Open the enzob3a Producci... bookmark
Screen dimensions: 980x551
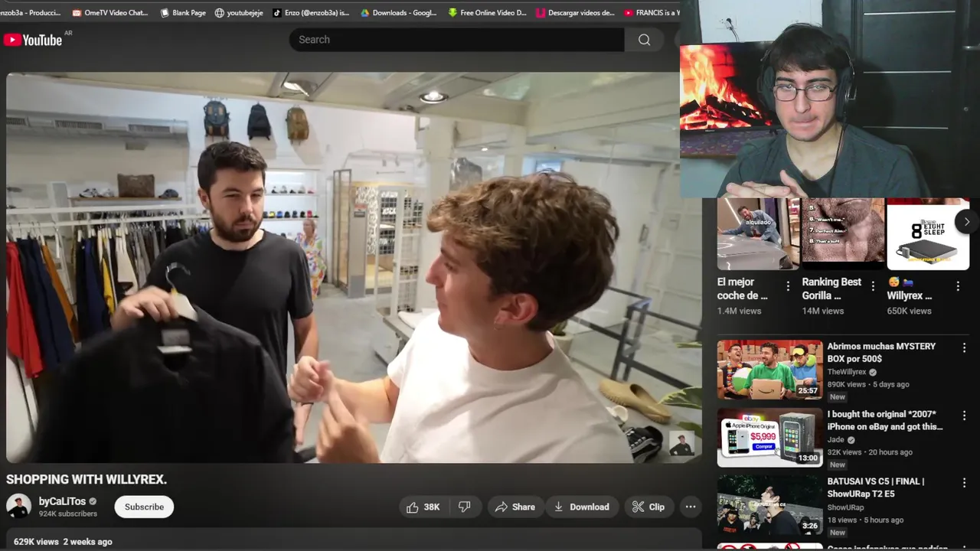(31, 12)
